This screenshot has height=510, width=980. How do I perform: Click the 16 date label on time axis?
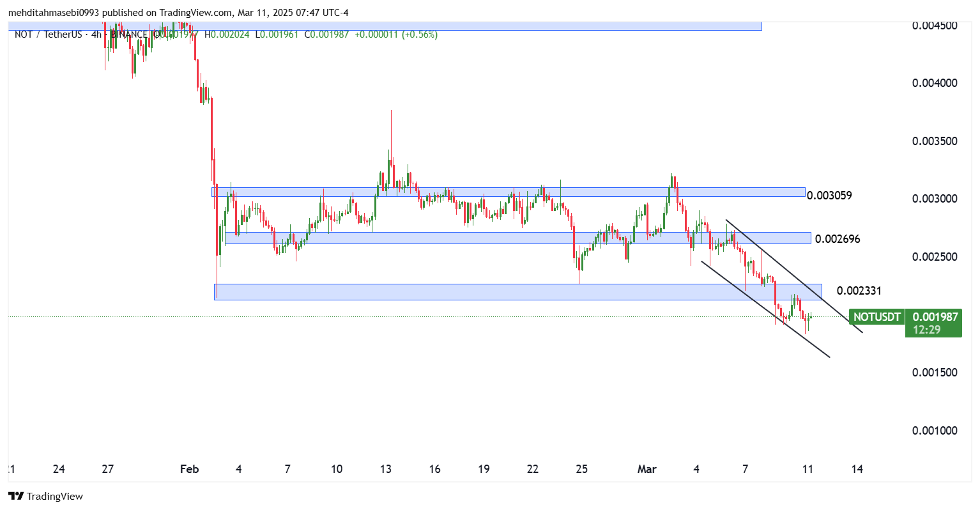point(434,469)
